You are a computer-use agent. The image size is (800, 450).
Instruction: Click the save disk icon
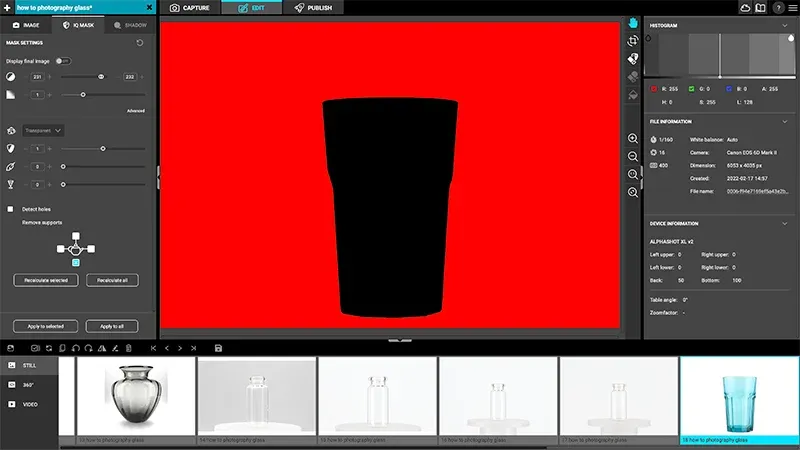[218, 348]
